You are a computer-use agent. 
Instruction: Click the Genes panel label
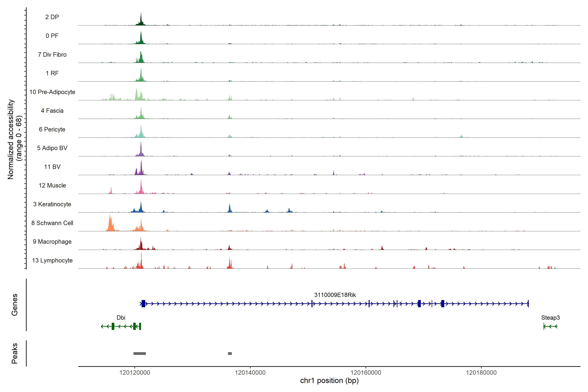pyautogui.click(x=15, y=305)
